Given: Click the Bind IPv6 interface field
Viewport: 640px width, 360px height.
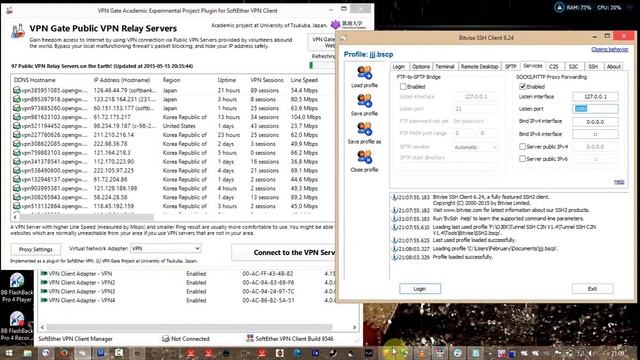Looking at the screenshot, I should (595, 134).
